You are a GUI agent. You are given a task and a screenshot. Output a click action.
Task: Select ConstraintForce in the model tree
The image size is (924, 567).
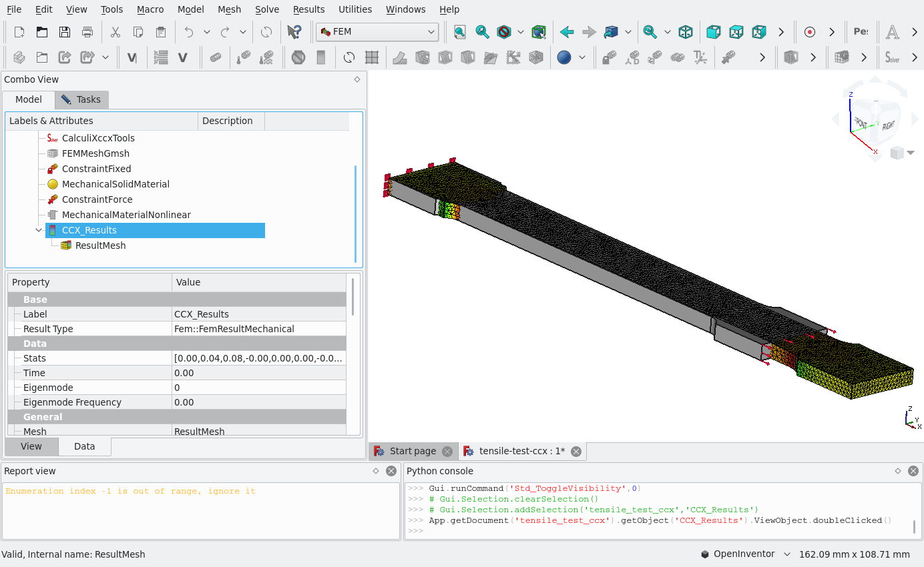click(97, 199)
